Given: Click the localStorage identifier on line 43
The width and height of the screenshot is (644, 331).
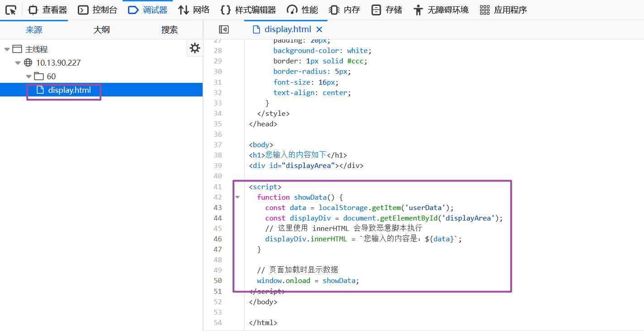Looking at the screenshot, I should point(343,208).
